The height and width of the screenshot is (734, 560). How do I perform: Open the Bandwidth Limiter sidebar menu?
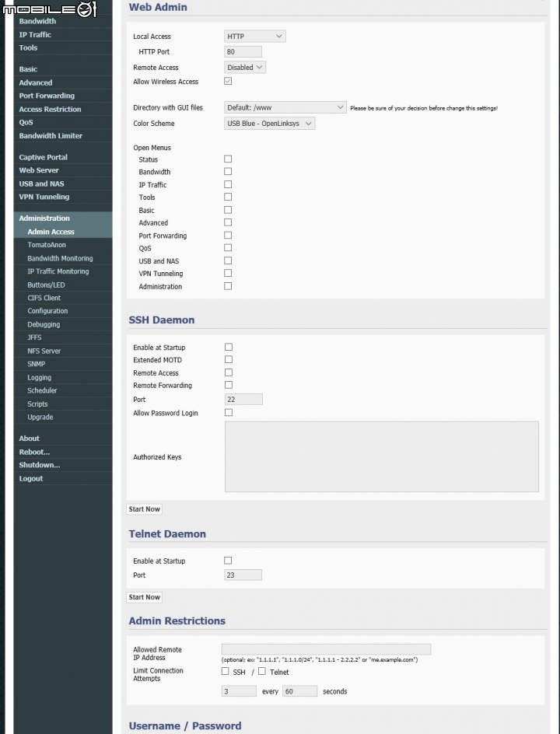pyautogui.click(x=63, y=136)
